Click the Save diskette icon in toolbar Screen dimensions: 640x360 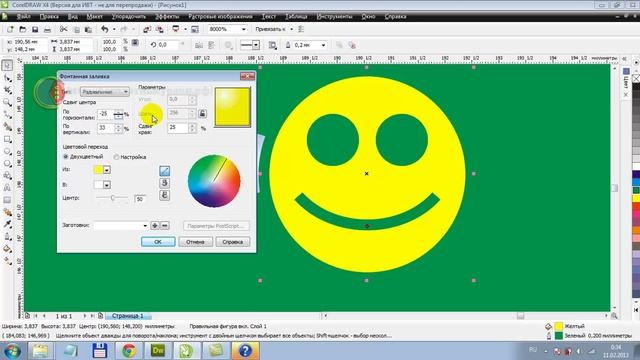point(35,29)
